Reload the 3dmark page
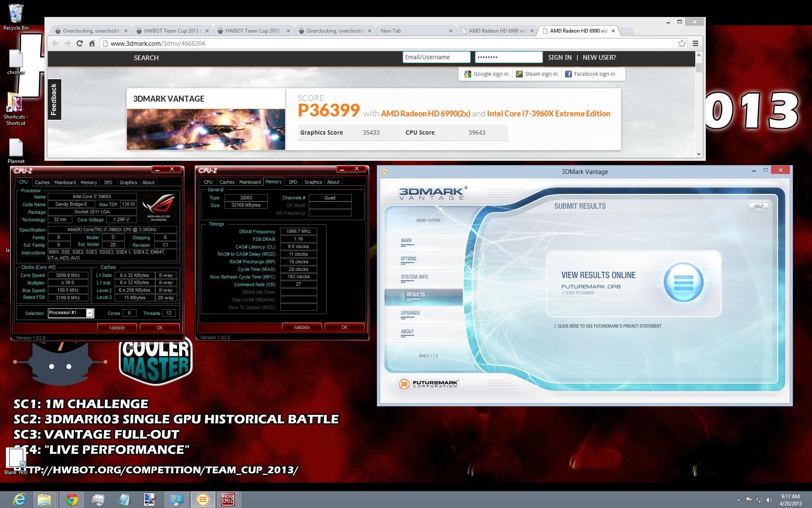 (x=80, y=43)
